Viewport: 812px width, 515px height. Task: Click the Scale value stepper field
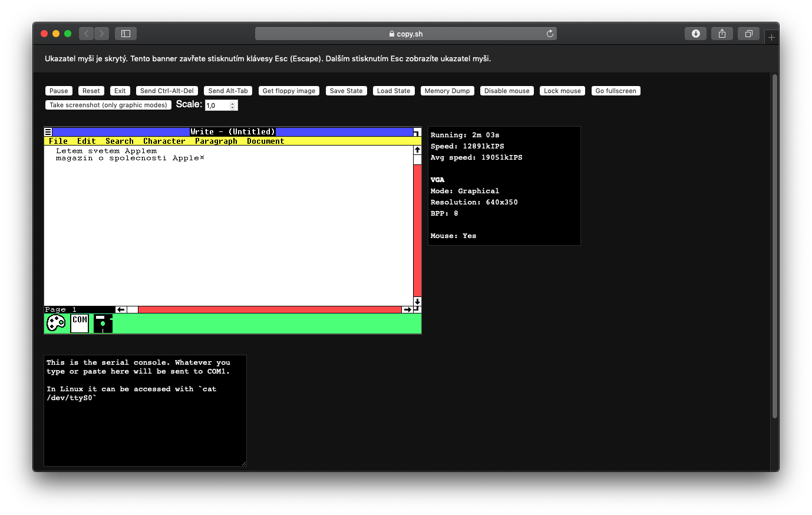221,105
